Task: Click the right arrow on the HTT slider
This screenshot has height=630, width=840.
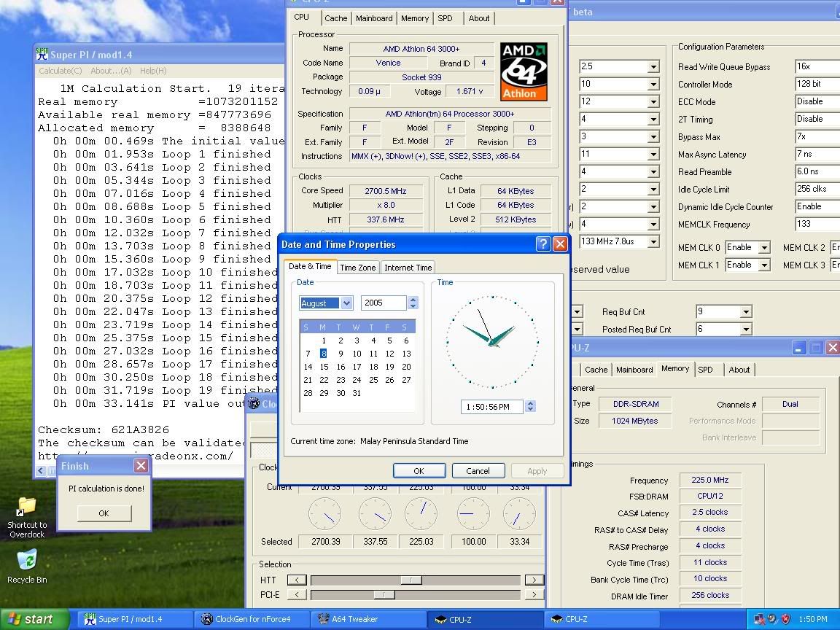Action: coord(534,579)
